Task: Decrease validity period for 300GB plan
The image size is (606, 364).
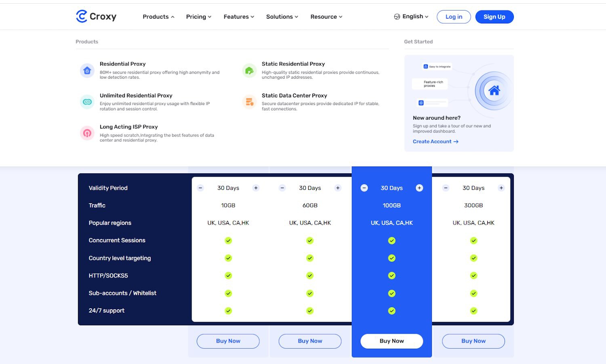Action: pos(446,188)
